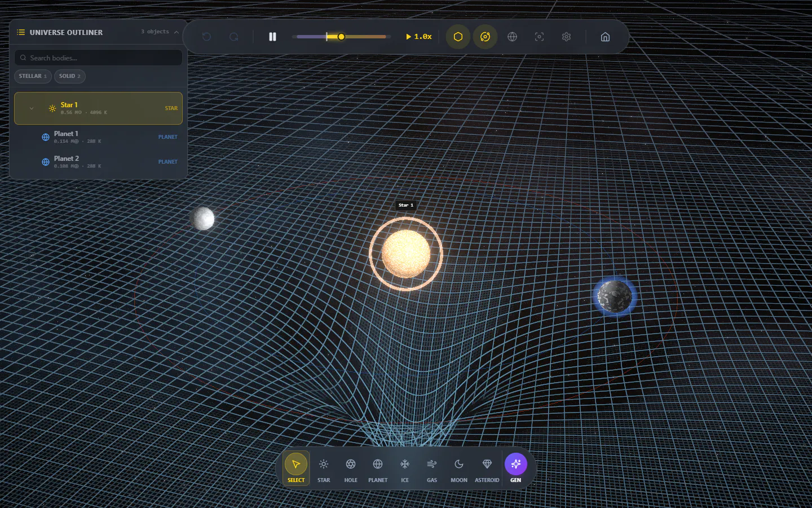Focus the Search bodies field
Screen dimensions: 812x508
tap(99, 58)
